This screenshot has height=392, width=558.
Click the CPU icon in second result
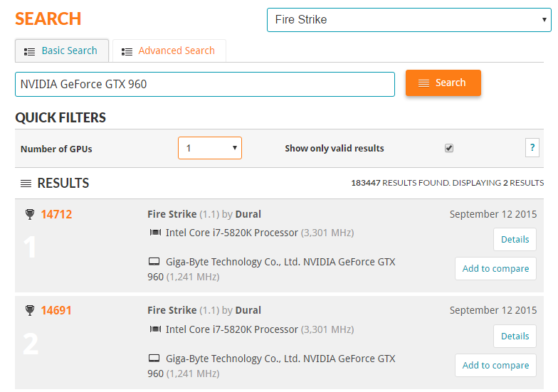154,329
